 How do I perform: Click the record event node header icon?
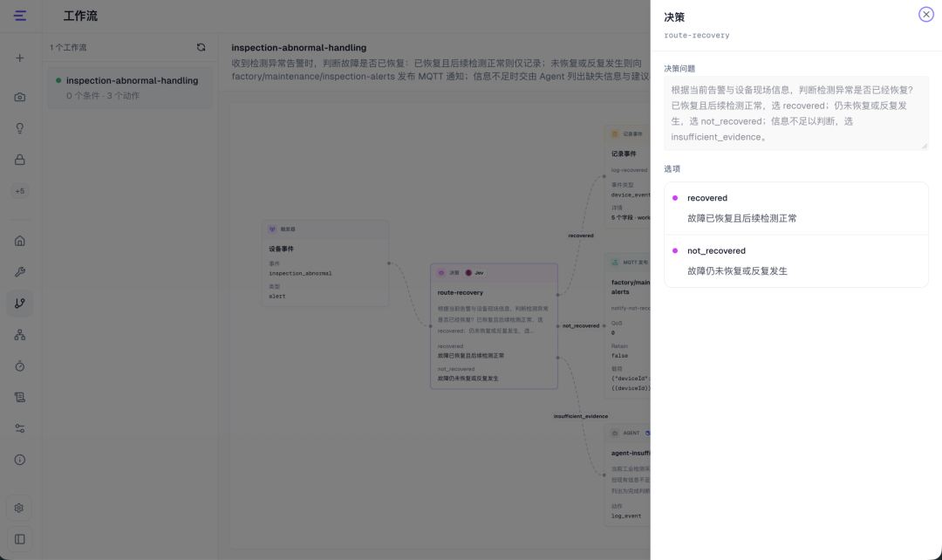pos(615,134)
